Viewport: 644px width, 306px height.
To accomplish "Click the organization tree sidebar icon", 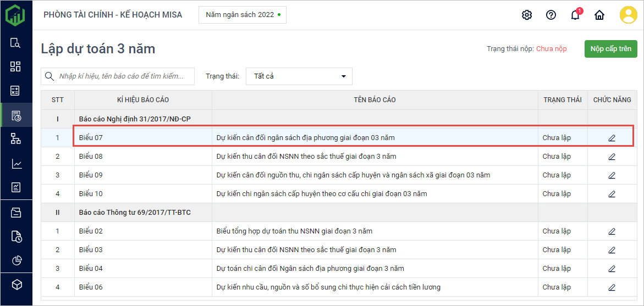I will 16,138.
